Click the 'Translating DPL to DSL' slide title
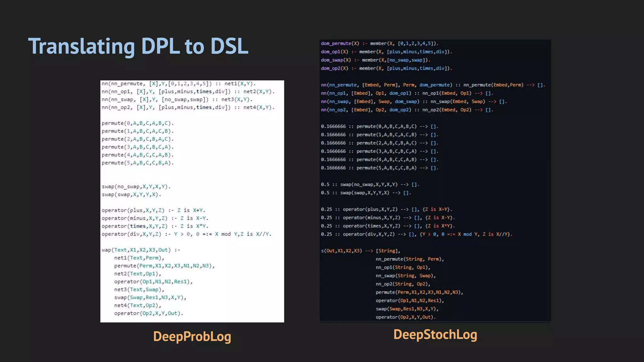Image resolution: width=644 pixels, height=362 pixels. (x=138, y=47)
